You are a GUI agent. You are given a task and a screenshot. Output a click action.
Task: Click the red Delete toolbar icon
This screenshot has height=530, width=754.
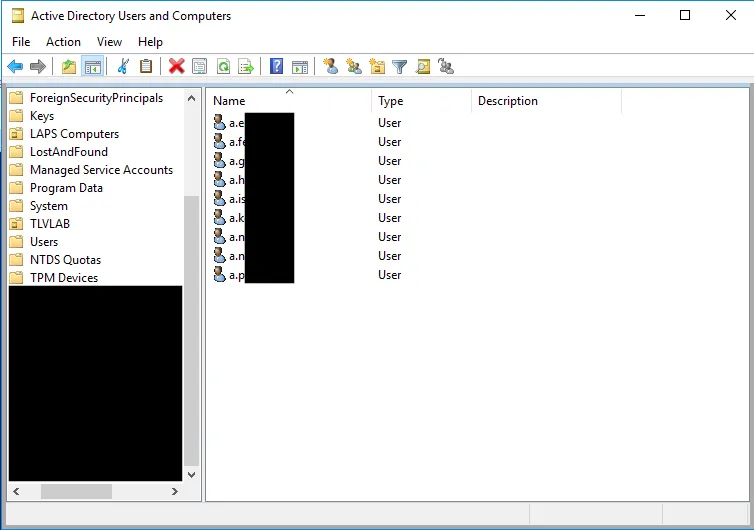(x=176, y=67)
